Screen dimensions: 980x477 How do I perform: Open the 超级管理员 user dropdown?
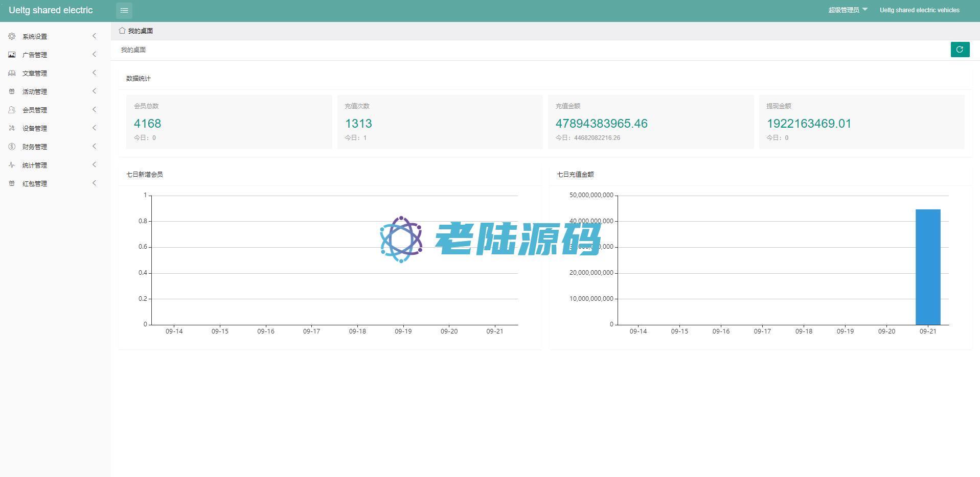point(848,10)
